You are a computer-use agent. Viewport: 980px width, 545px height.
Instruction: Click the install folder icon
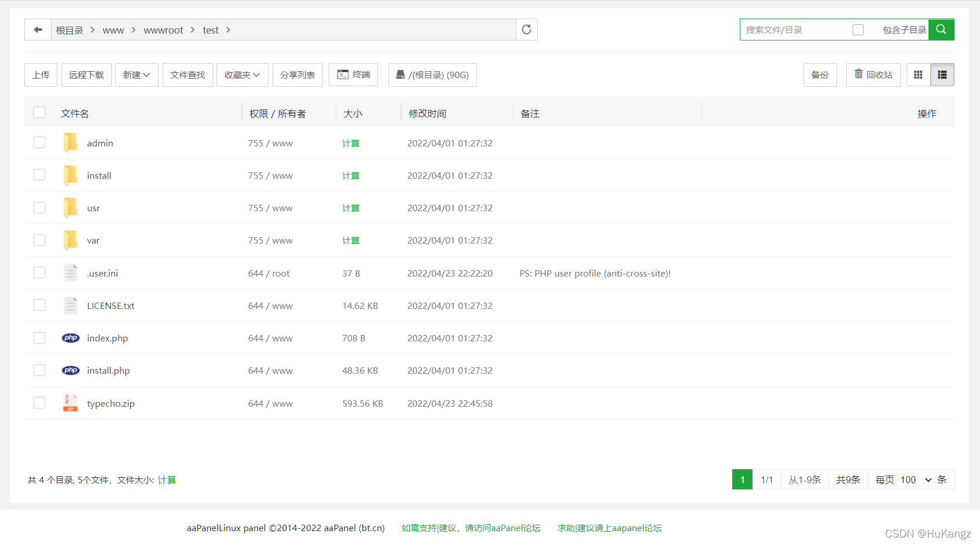point(71,175)
